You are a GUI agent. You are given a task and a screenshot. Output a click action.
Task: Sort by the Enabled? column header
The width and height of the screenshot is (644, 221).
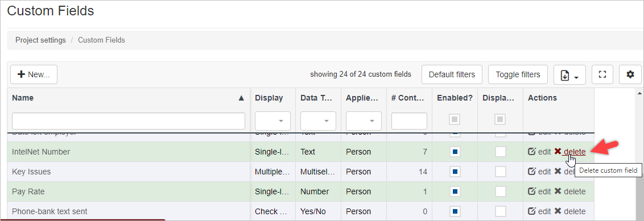(x=455, y=98)
